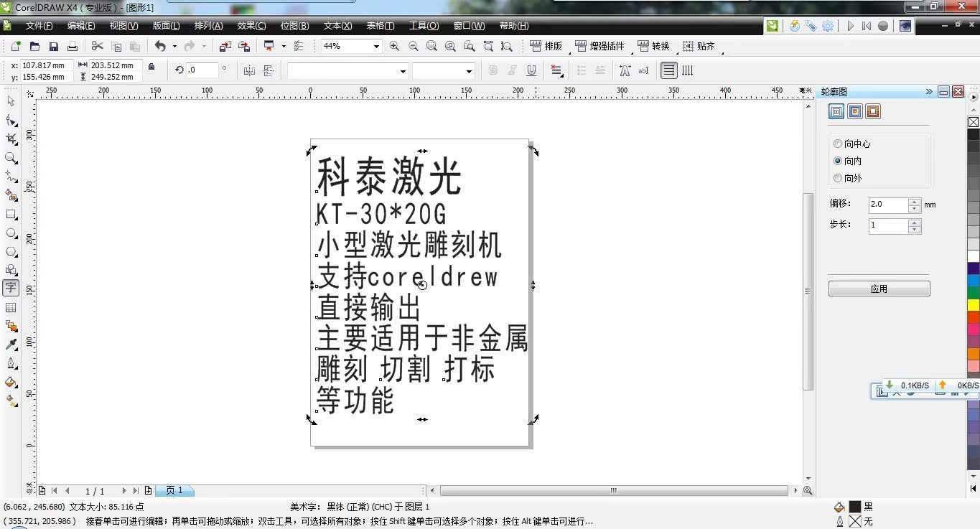This screenshot has height=529, width=980.
Task: Switch text to vertical direction
Action: pyautogui.click(x=687, y=70)
